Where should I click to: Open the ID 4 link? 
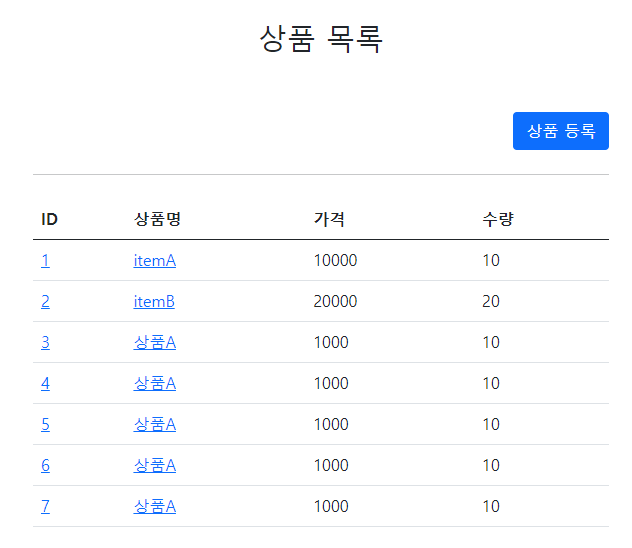tap(46, 384)
